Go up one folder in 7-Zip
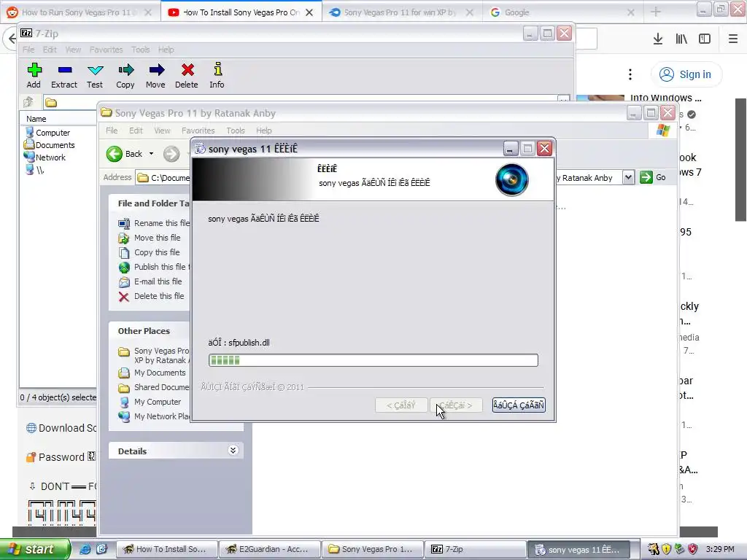 (x=28, y=102)
